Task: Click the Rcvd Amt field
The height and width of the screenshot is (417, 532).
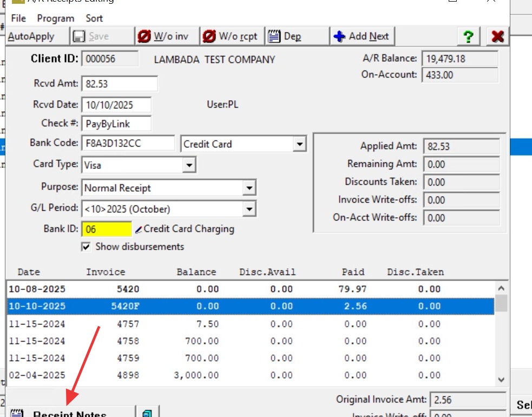Action: 120,83
